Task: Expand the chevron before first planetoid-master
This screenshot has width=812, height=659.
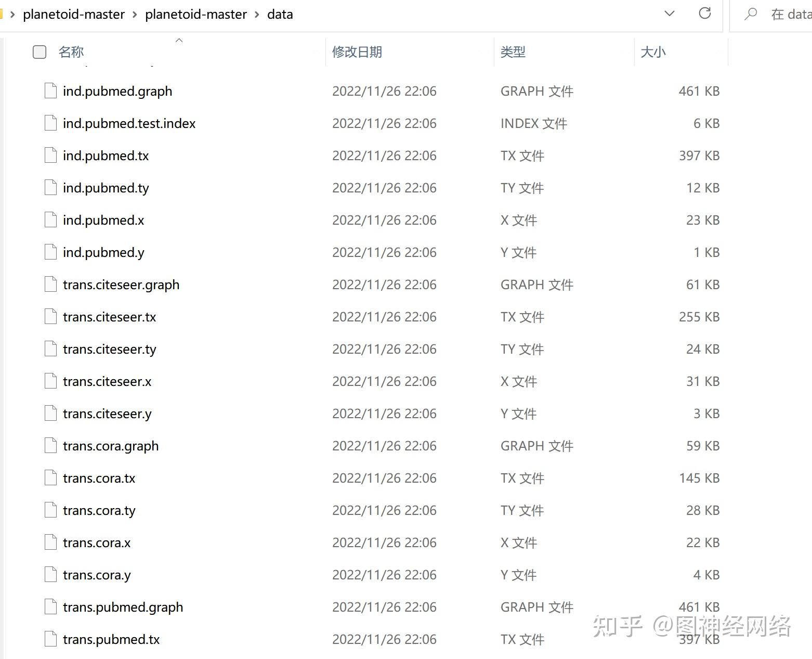Action: (x=12, y=15)
